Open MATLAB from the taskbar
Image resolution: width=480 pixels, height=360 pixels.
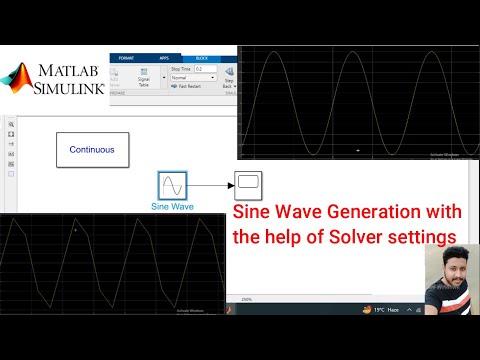click(230, 310)
